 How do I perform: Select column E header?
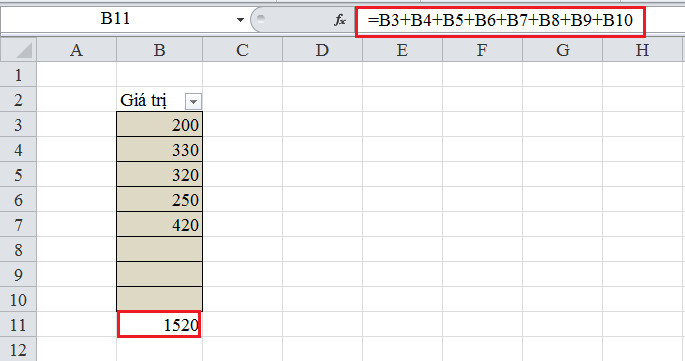click(402, 50)
